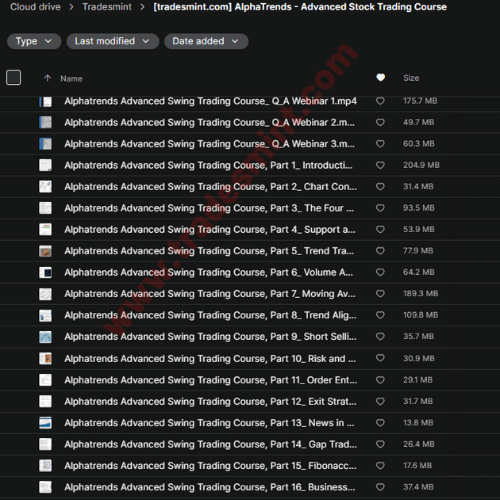
Task: Favorite Part 5_ Trend Tra... file
Action: (380, 251)
